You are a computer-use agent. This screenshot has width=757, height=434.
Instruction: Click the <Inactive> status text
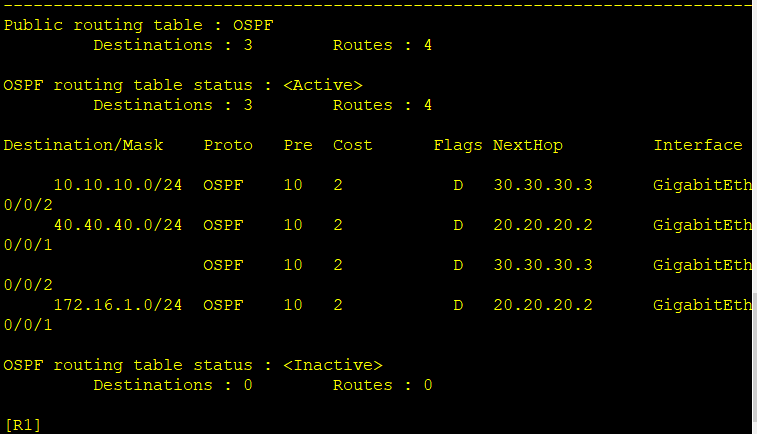pos(332,365)
